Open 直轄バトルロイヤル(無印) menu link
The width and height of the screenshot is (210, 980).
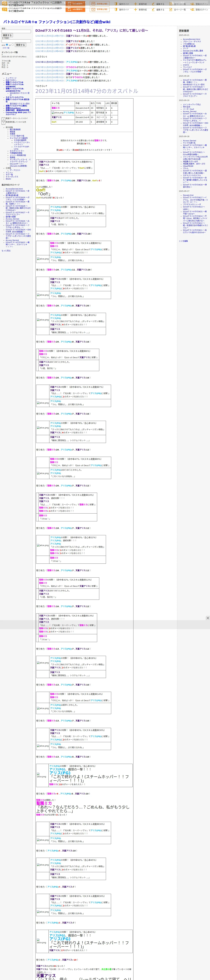[x=16, y=106]
